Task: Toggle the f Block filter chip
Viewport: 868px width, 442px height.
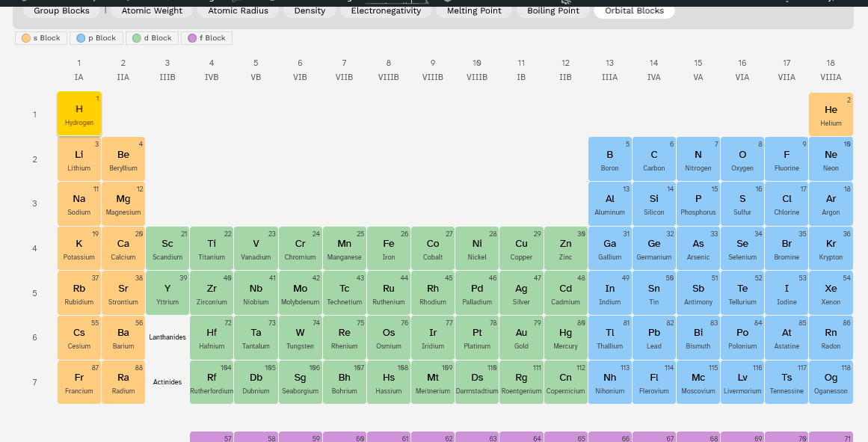Action: pos(206,37)
